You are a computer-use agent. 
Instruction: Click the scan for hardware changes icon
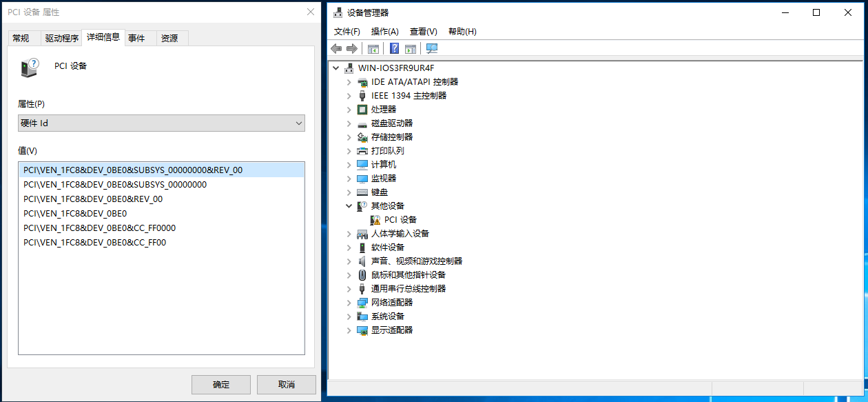click(x=432, y=48)
